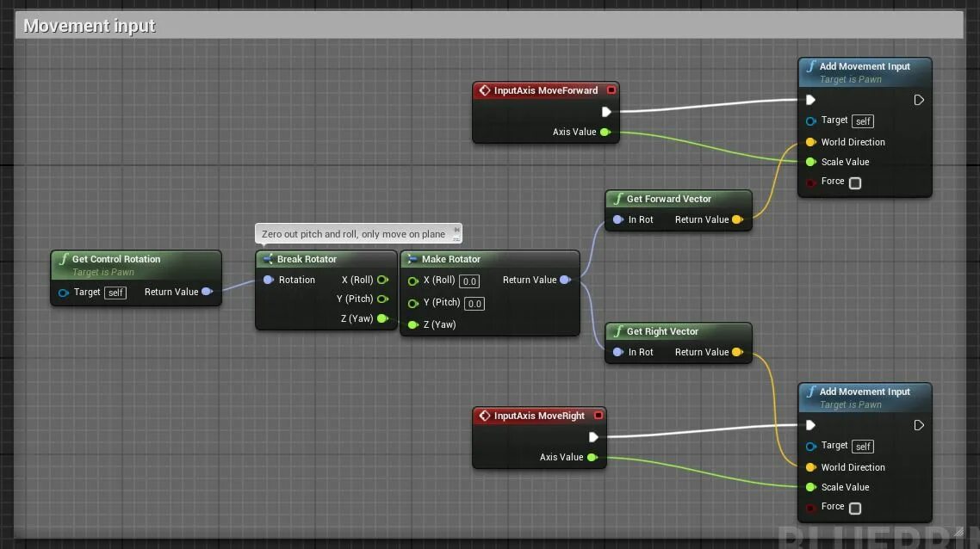Click Get Control Rotation Return Value pin
The width and height of the screenshot is (980, 549).
(x=208, y=292)
